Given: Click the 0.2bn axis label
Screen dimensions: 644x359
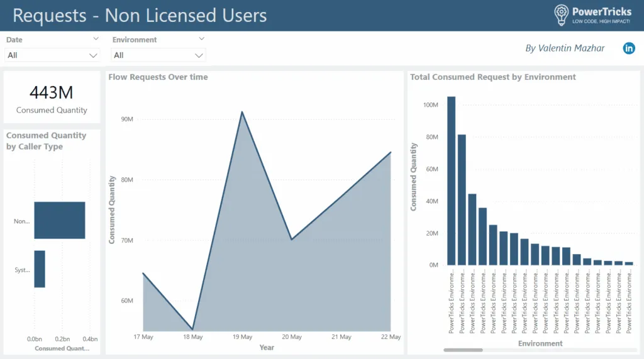Looking at the screenshot, I should 62,339.
